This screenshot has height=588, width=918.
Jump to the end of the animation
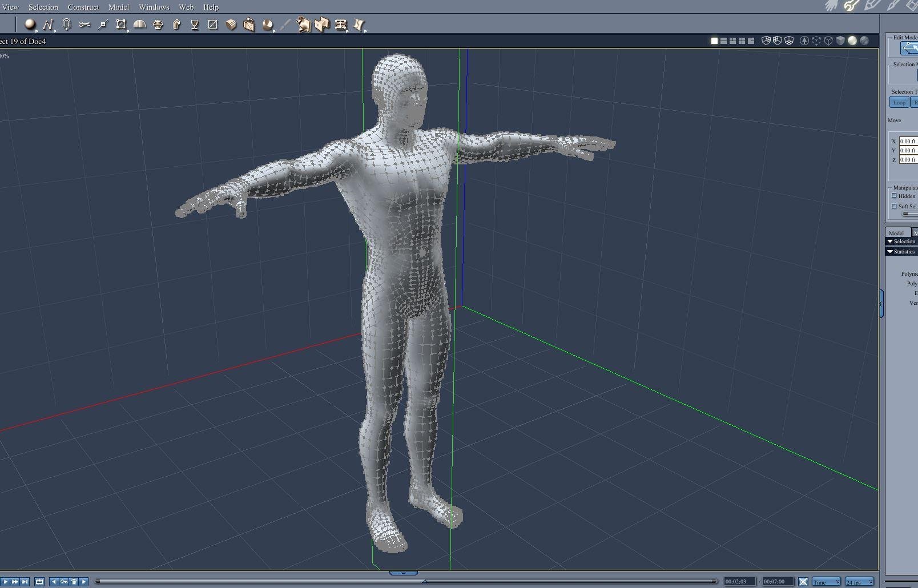click(x=25, y=582)
